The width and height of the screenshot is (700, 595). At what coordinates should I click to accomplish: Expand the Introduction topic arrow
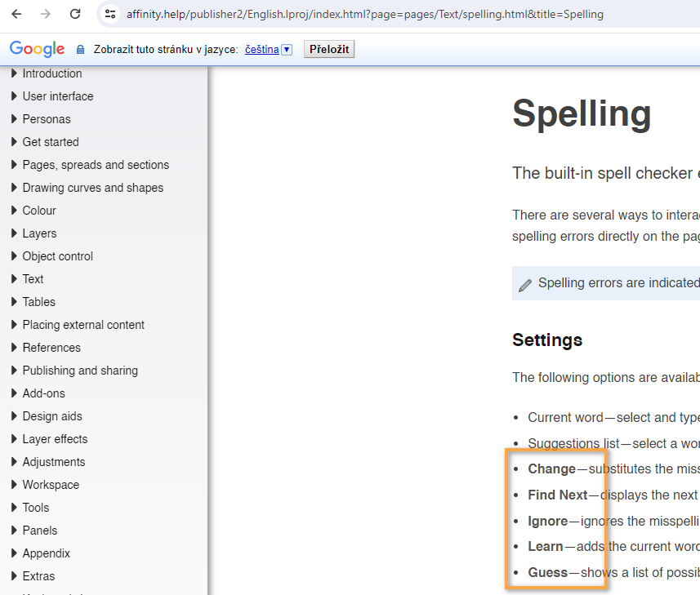point(14,73)
